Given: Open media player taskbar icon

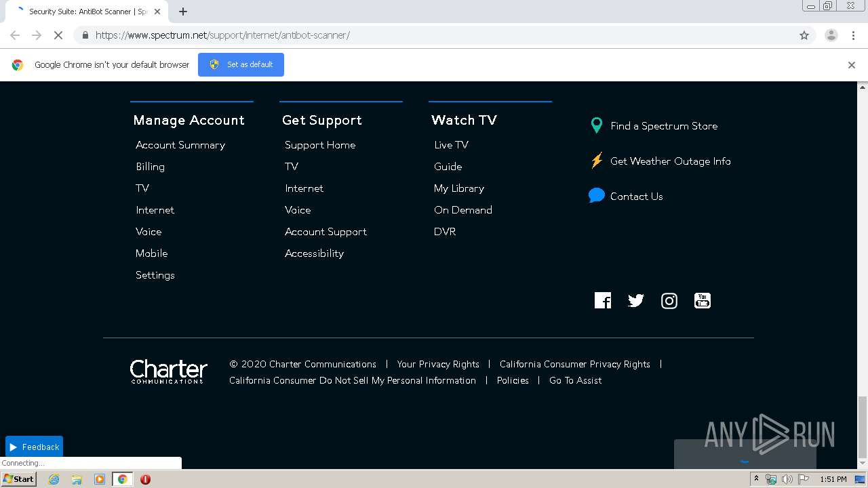Looking at the screenshot, I should coord(100,479).
